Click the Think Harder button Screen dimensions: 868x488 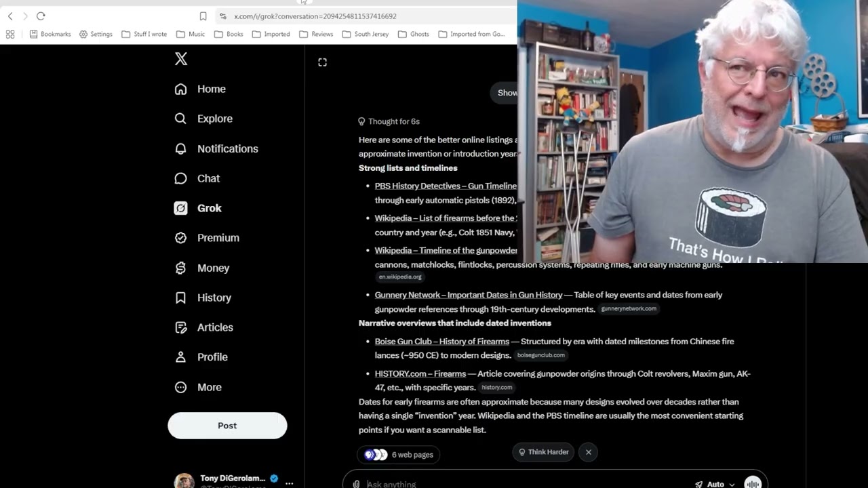point(544,452)
